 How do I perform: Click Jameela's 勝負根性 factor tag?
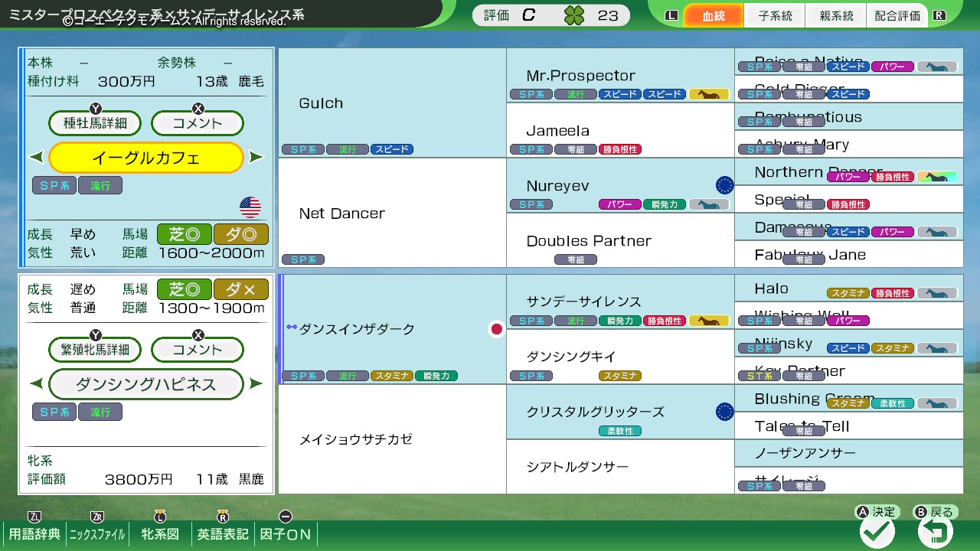point(620,149)
